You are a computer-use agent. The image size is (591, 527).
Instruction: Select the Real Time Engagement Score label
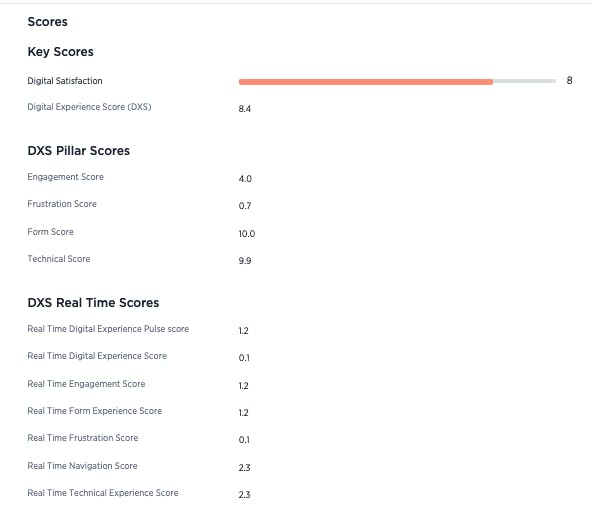(86, 384)
